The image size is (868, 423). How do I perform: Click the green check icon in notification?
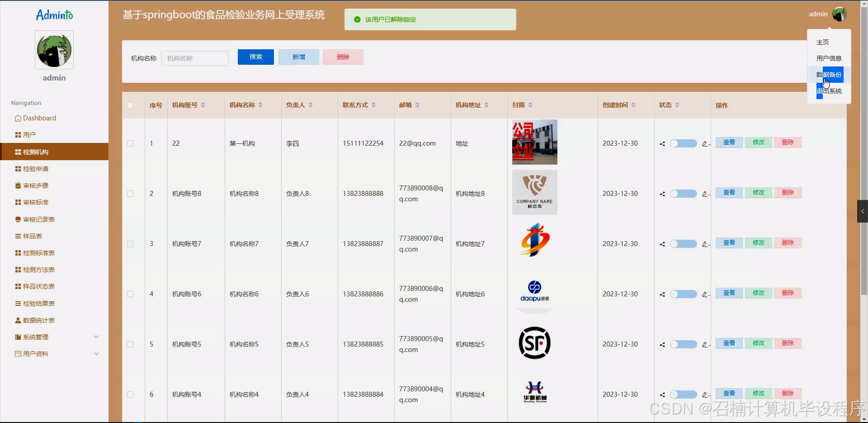[357, 19]
